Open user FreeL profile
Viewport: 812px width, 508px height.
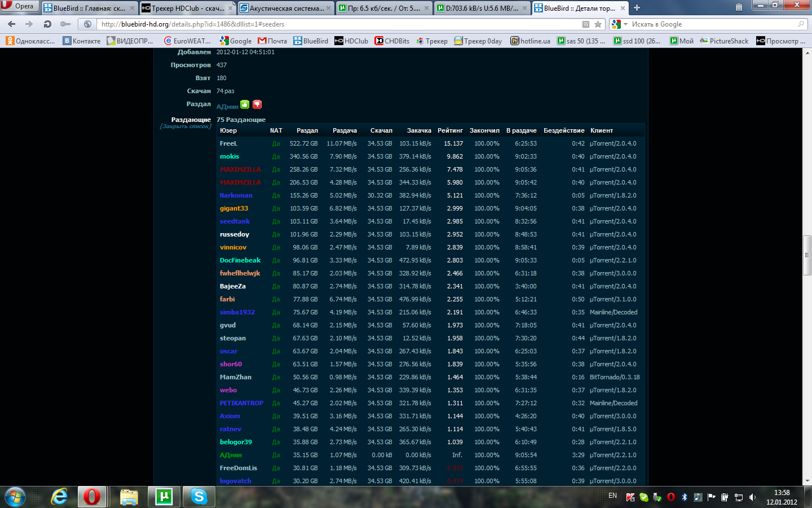point(228,143)
